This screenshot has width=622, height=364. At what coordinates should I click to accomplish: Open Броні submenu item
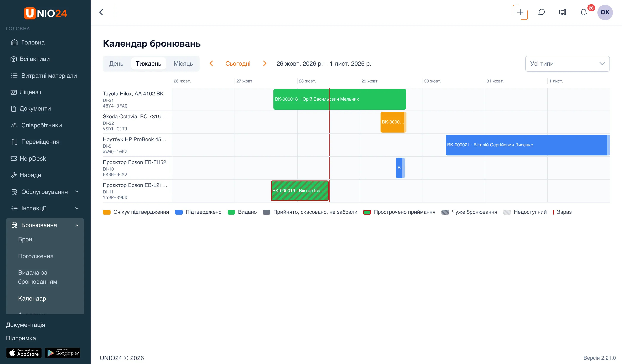click(x=26, y=239)
